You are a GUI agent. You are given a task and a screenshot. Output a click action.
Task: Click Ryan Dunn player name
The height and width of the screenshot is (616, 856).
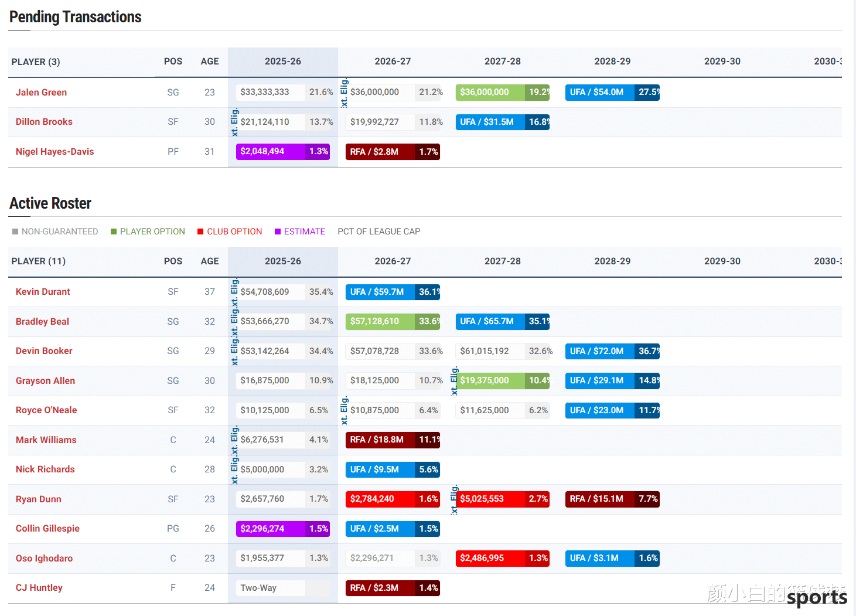pos(38,499)
